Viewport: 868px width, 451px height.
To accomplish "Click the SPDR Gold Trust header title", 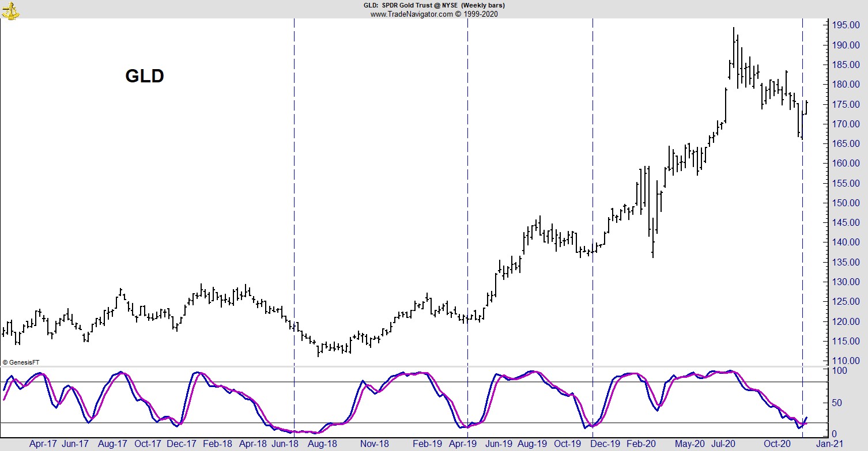I will (x=433, y=5).
